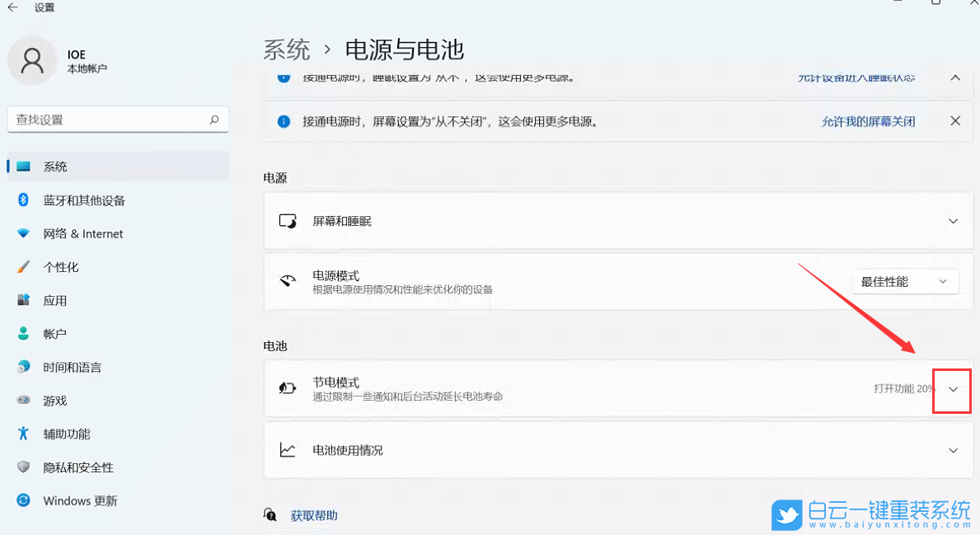
Task: Select the 蓝牙和其他设备 Bluetooth icon
Action: (x=25, y=200)
